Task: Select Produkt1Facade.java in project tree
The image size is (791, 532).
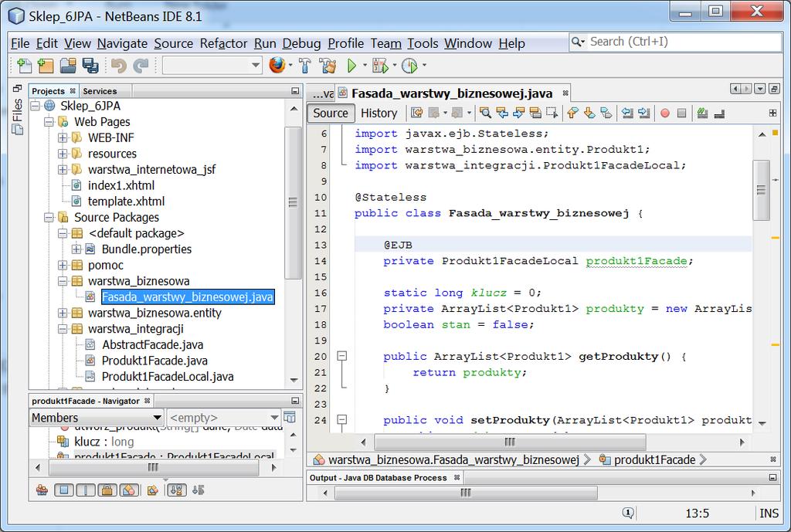Action: (x=154, y=361)
